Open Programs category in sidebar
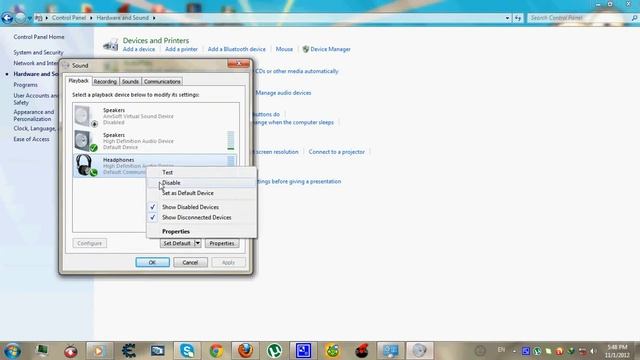Screen dimensions: 640x360 click(x=25, y=85)
